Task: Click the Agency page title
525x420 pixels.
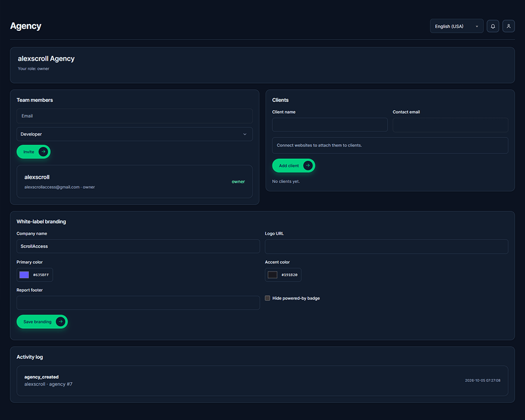Action: click(x=26, y=26)
